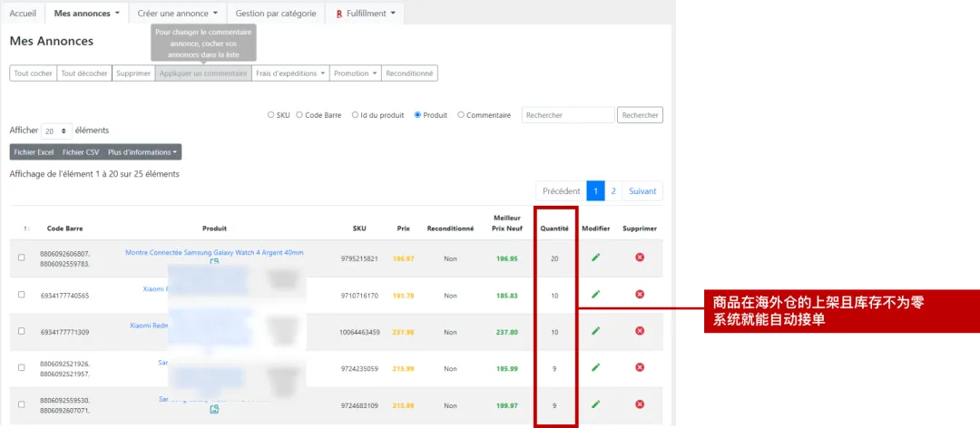Go to the Accueil tab
The image size is (980, 428).
point(23,13)
